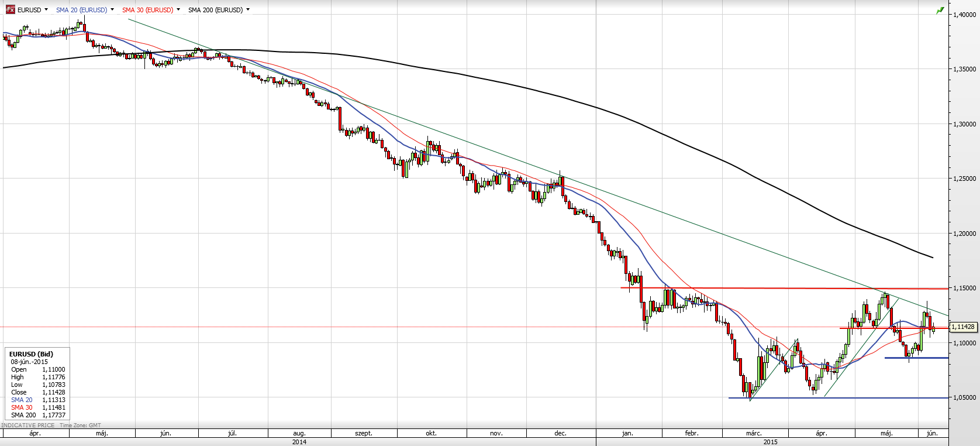The width and height of the screenshot is (980, 446).
Task: Click the 08-jún.-2015 date in data box
Action: click(29, 362)
